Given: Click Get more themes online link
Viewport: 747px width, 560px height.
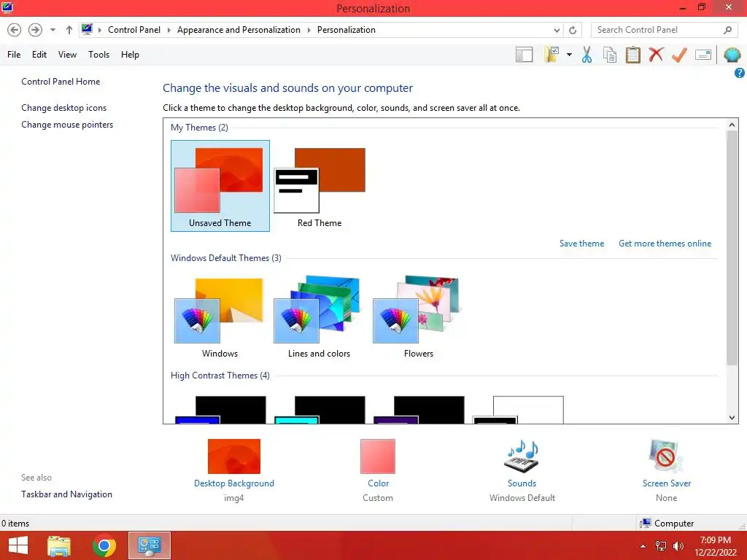Looking at the screenshot, I should 665,244.
